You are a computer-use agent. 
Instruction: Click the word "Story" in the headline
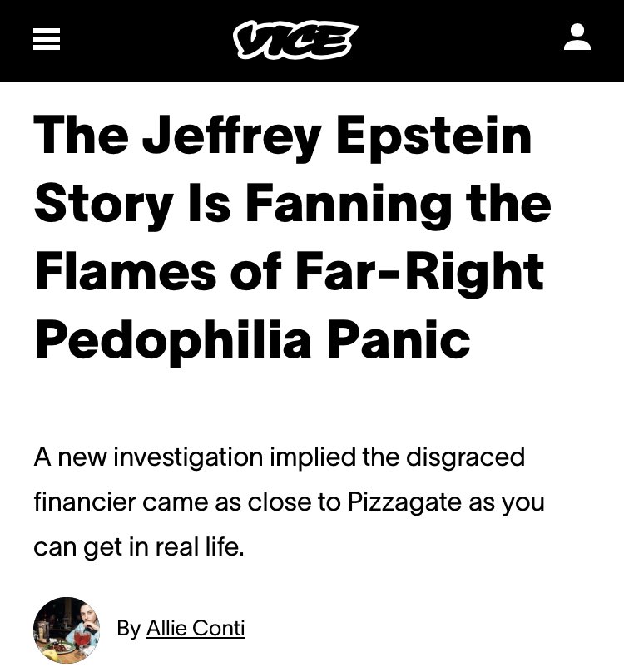pos(95,203)
